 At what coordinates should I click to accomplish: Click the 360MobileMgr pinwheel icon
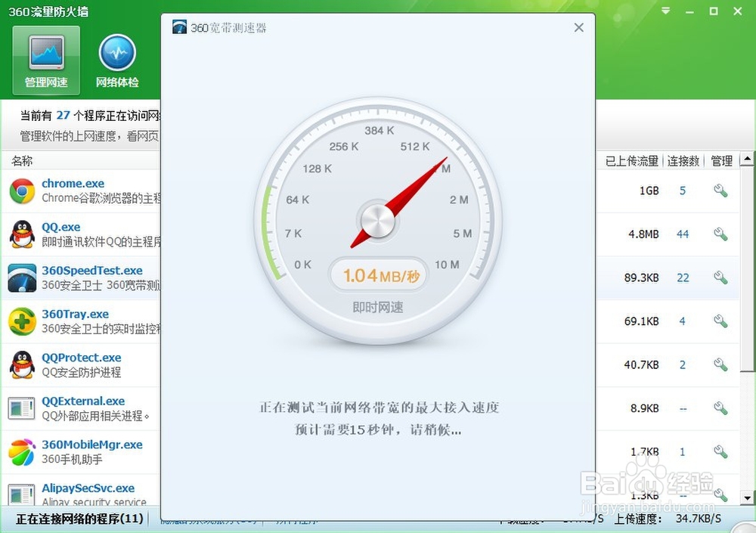[20, 451]
